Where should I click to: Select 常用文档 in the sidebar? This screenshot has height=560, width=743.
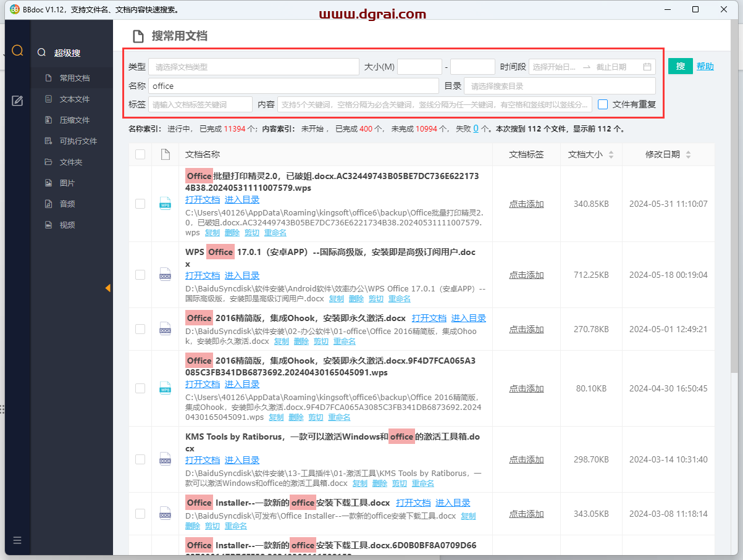click(x=72, y=78)
